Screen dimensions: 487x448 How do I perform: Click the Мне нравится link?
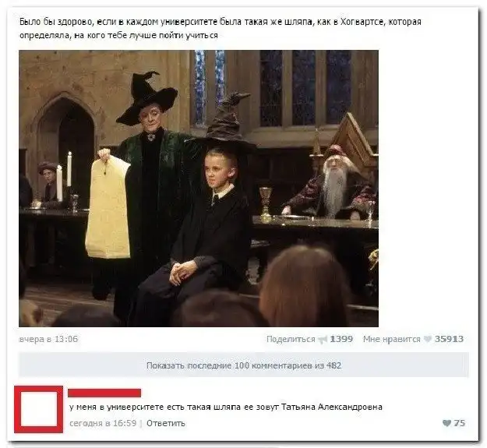point(392,339)
